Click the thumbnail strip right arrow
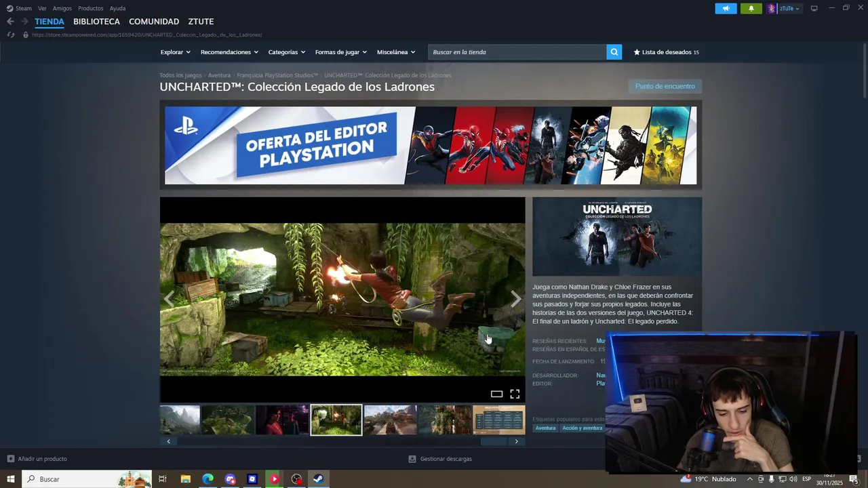 517,441
